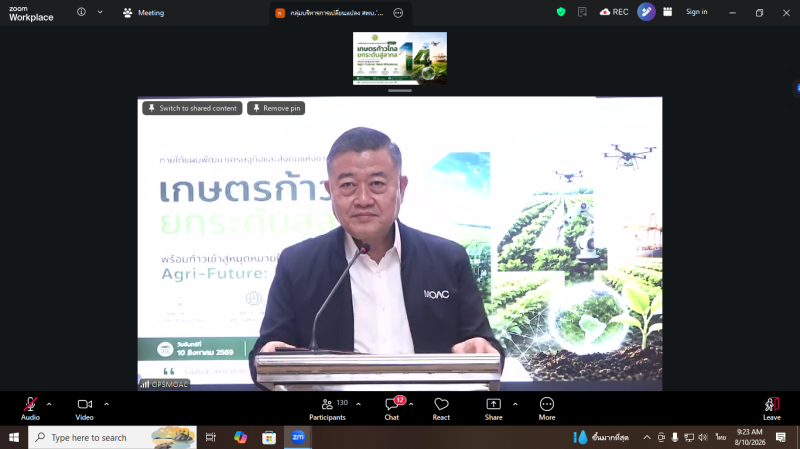Click Share screen button
The height and width of the screenshot is (449, 800).
click(493, 409)
